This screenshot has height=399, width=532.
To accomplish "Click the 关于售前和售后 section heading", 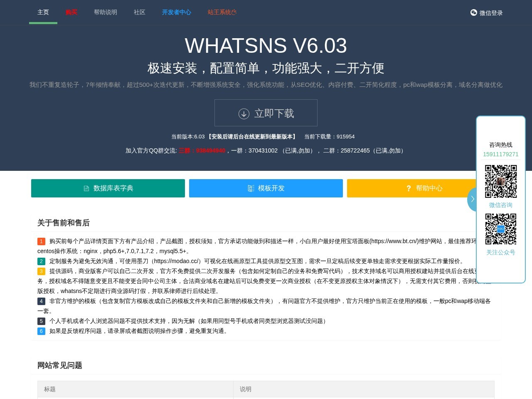I will click(64, 223).
